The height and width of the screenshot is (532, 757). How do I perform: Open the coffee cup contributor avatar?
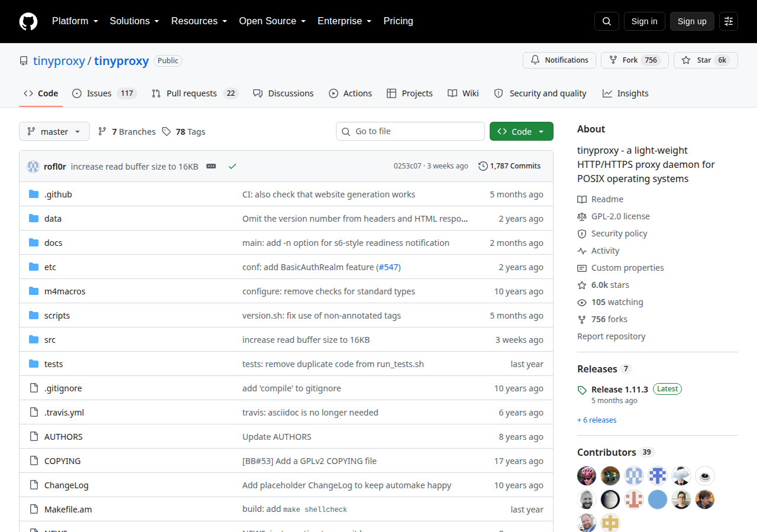(x=705, y=476)
